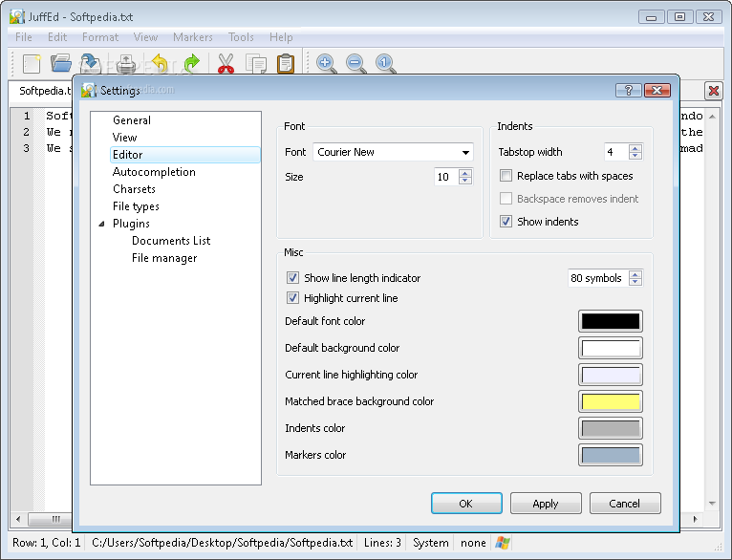Open the View menu
The height and width of the screenshot is (560, 732).
tap(145, 37)
